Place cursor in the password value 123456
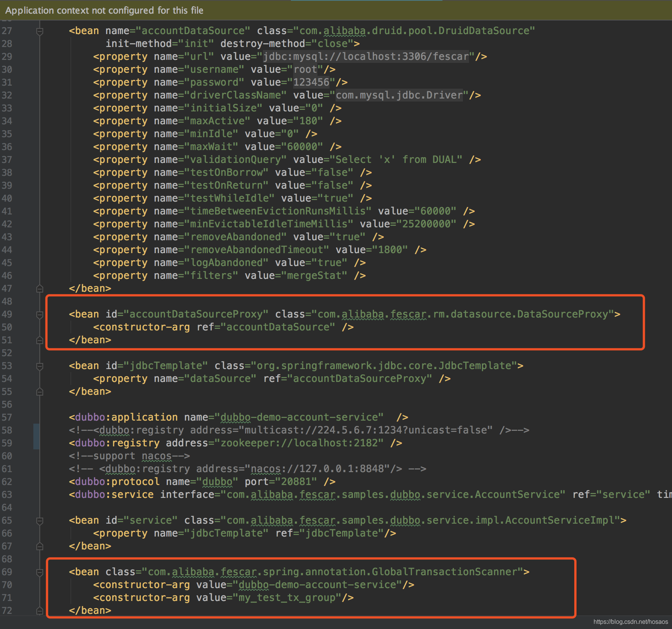 tap(311, 82)
